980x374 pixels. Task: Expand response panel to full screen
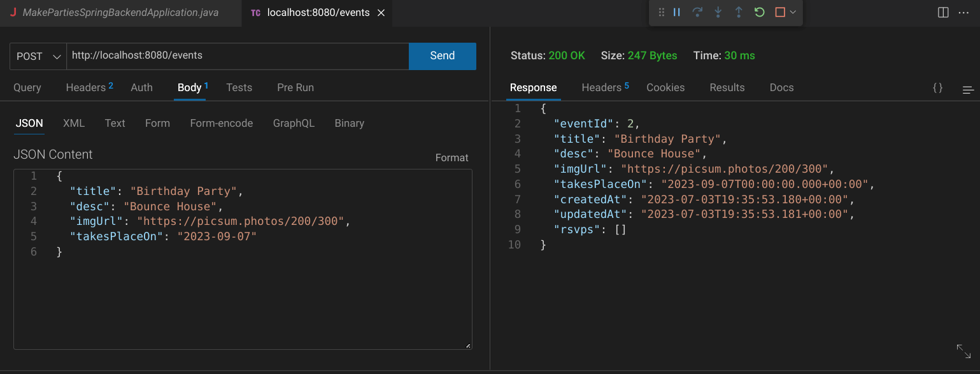(x=963, y=351)
